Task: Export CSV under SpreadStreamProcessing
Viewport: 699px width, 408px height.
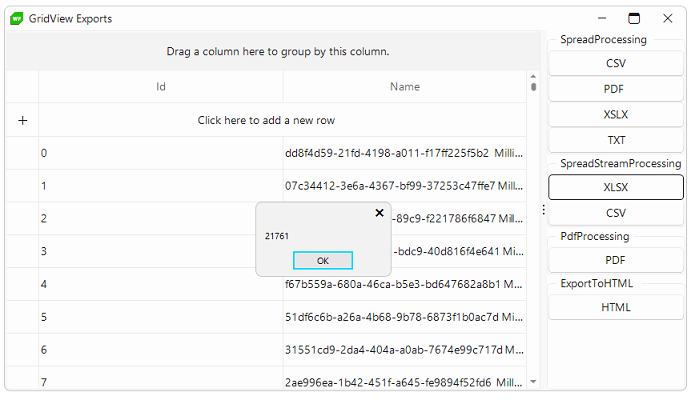Action: click(616, 213)
